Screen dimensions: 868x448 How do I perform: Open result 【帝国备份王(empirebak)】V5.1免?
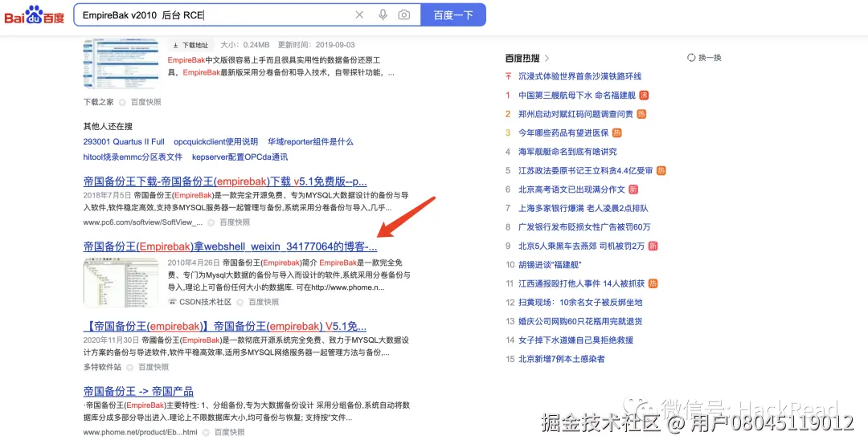(225, 326)
